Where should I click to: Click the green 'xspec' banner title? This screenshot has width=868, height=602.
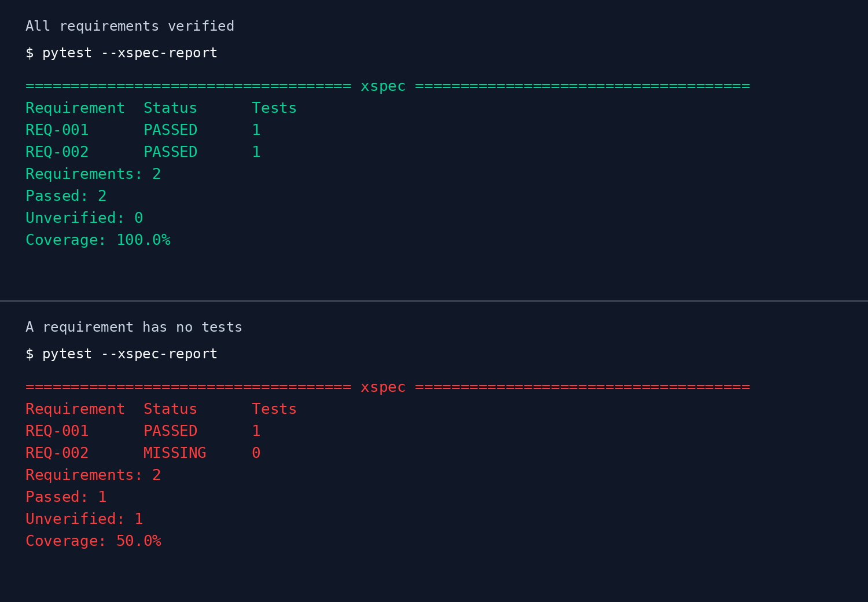(x=383, y=86)
